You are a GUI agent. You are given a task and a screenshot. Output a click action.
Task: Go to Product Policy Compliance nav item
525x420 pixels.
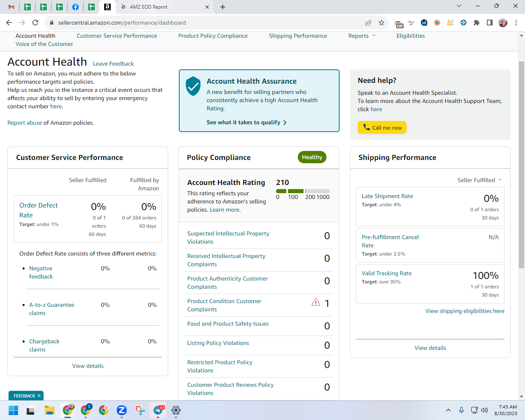coord(213,36)
